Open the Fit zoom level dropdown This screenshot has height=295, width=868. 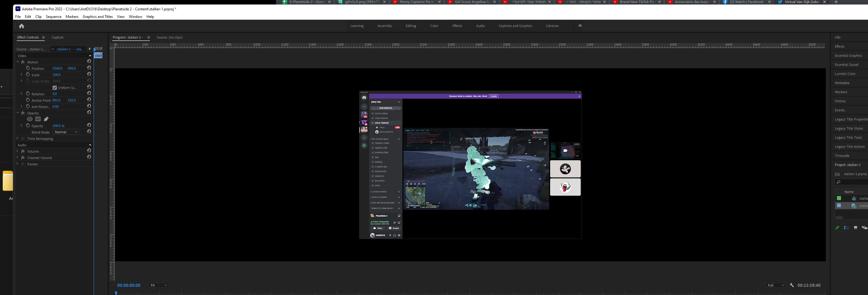click(158, 285)
